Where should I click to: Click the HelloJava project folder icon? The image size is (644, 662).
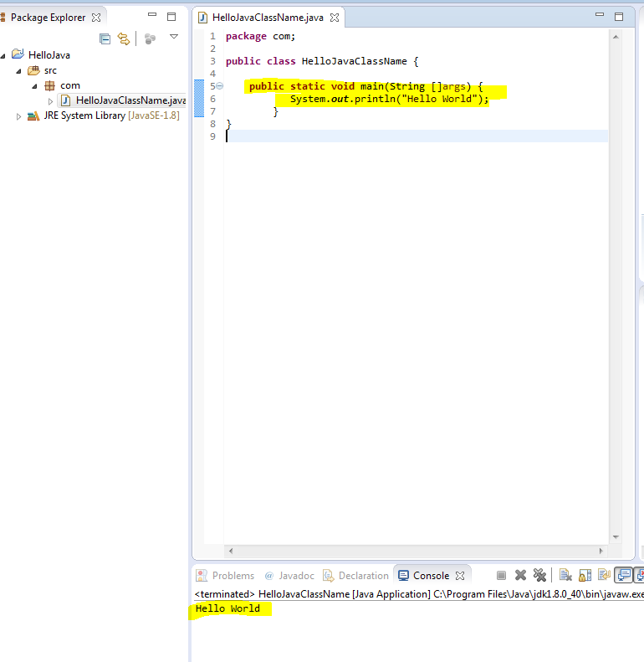click(x=18, y=54)
